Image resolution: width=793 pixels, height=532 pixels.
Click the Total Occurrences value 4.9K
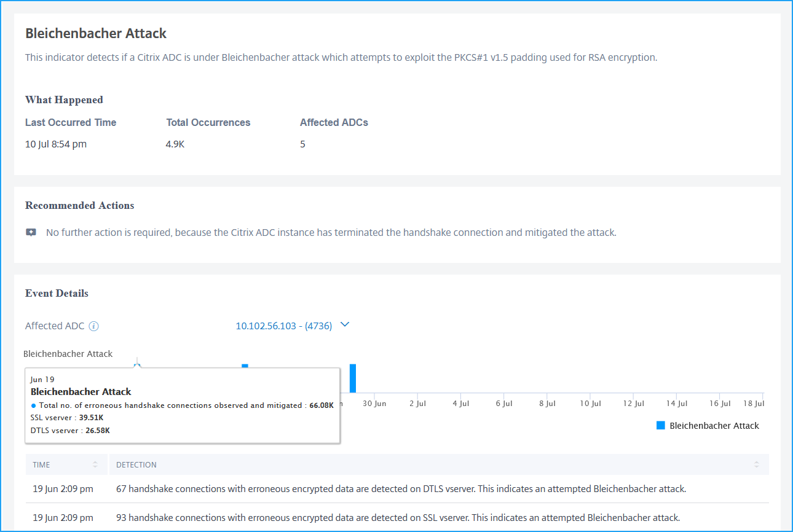(x=175, y=144)
